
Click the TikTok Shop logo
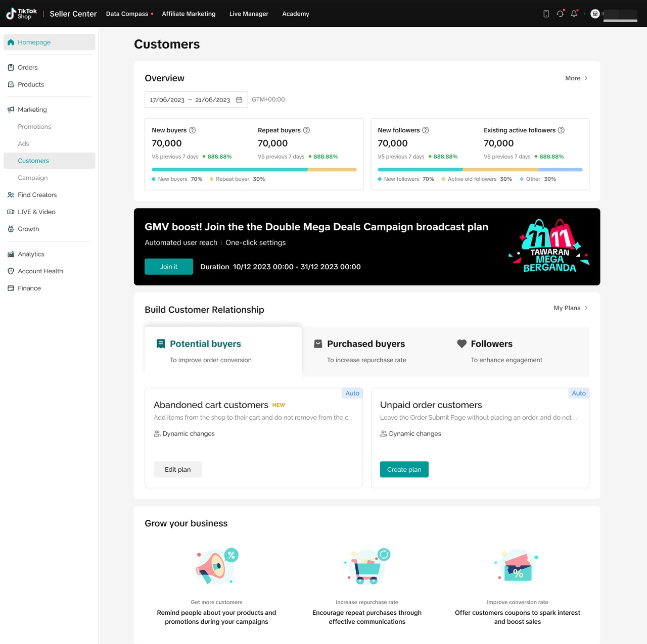[x=21, y=14]
